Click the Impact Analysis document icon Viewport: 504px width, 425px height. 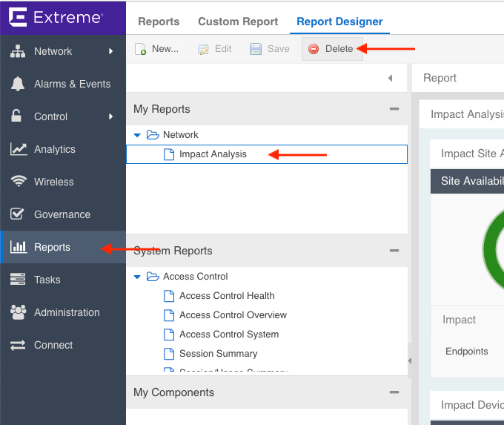click(x=169, y=154)
